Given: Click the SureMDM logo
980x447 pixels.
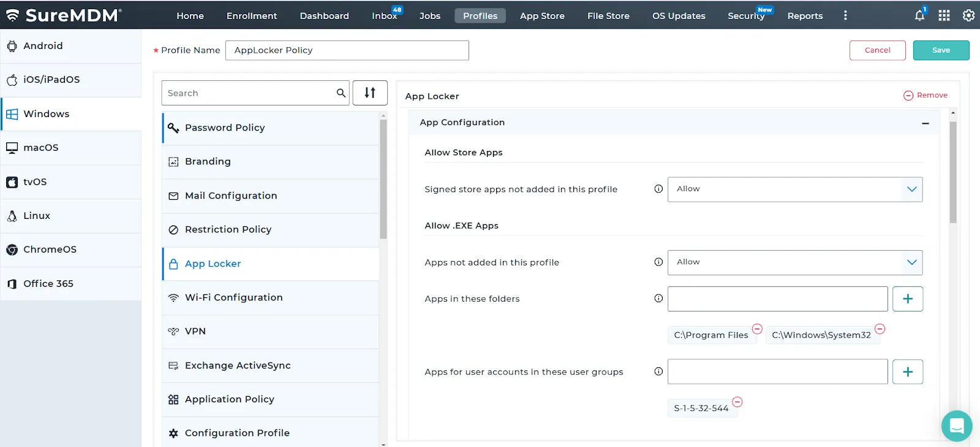Looking at the screenshot, I should (x=64, y=15).
